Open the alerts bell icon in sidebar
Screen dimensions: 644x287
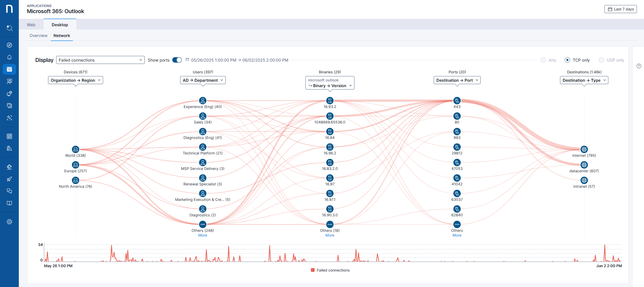9,57
